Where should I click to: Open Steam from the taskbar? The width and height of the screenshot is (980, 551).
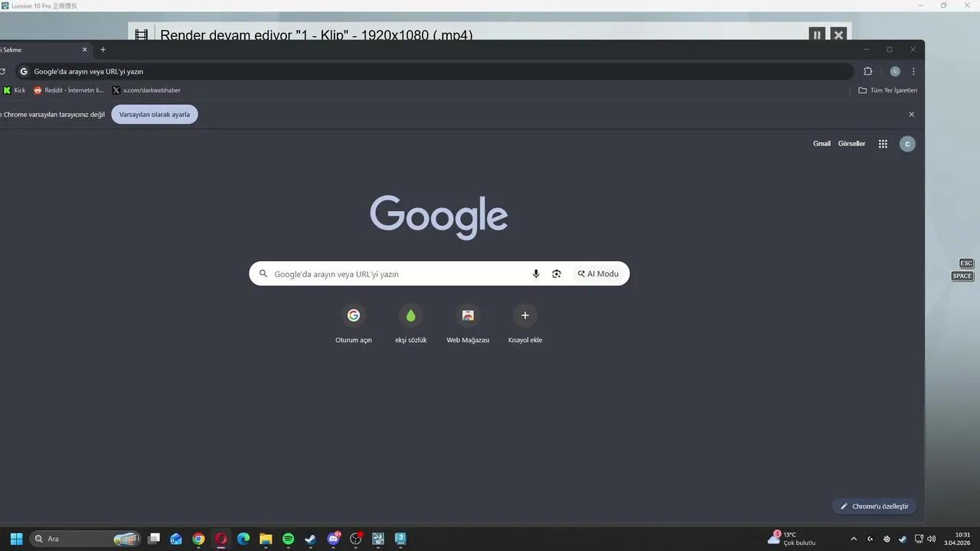tap(310, 539)
